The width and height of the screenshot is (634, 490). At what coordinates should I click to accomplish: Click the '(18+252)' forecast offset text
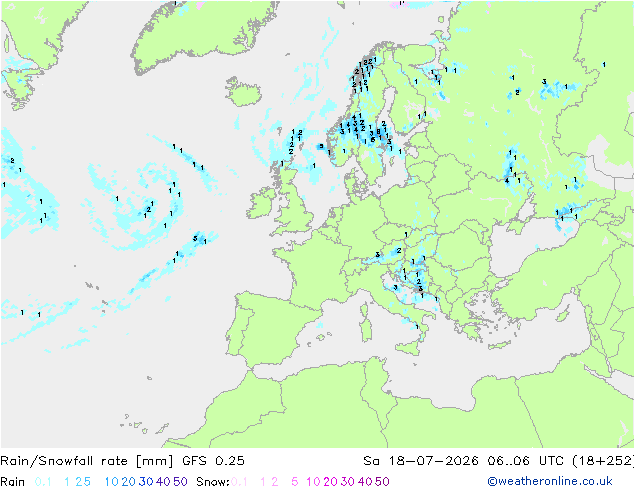pos(603,461)
